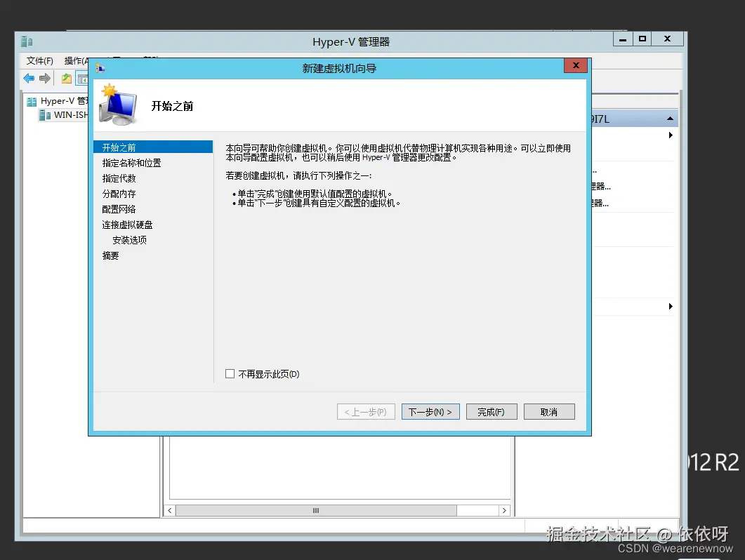
Task: Click the '下一步(N) >' button
Action: (x=430, y=412)
